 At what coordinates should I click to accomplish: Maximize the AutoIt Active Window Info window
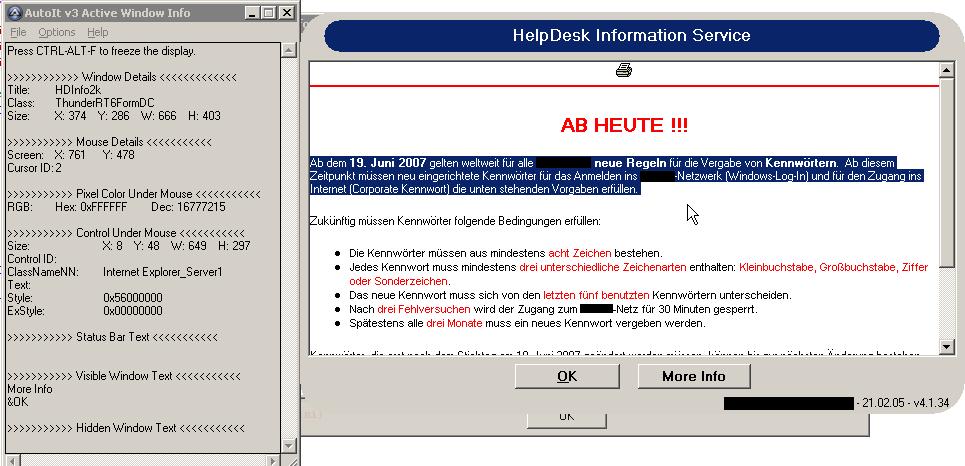(x=267, y=13)
